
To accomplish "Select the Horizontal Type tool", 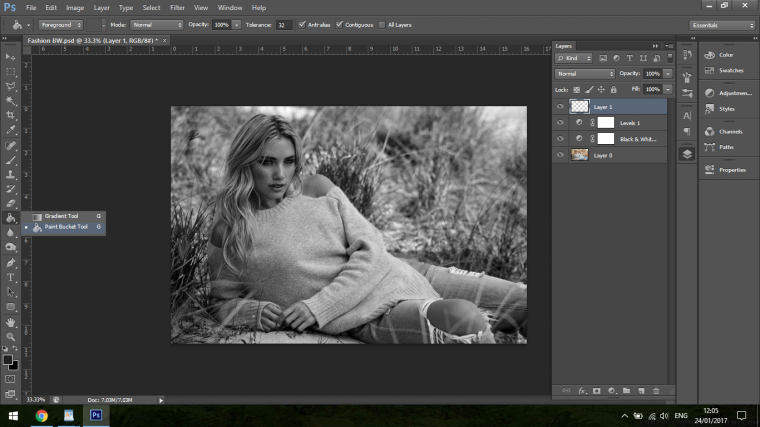I will coord(10,278).
